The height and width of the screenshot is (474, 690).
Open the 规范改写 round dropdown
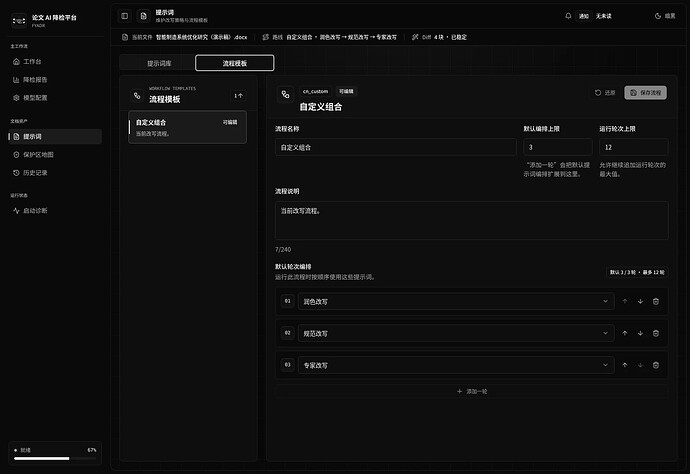[456, 333]
